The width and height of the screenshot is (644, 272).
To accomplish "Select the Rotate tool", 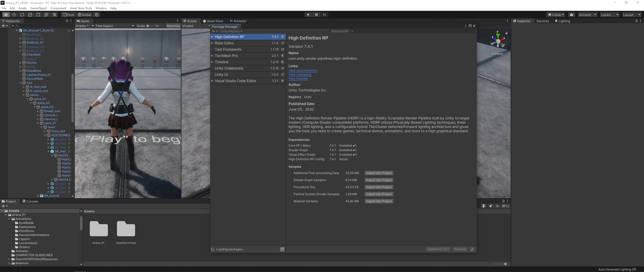I will coord(22,15).
